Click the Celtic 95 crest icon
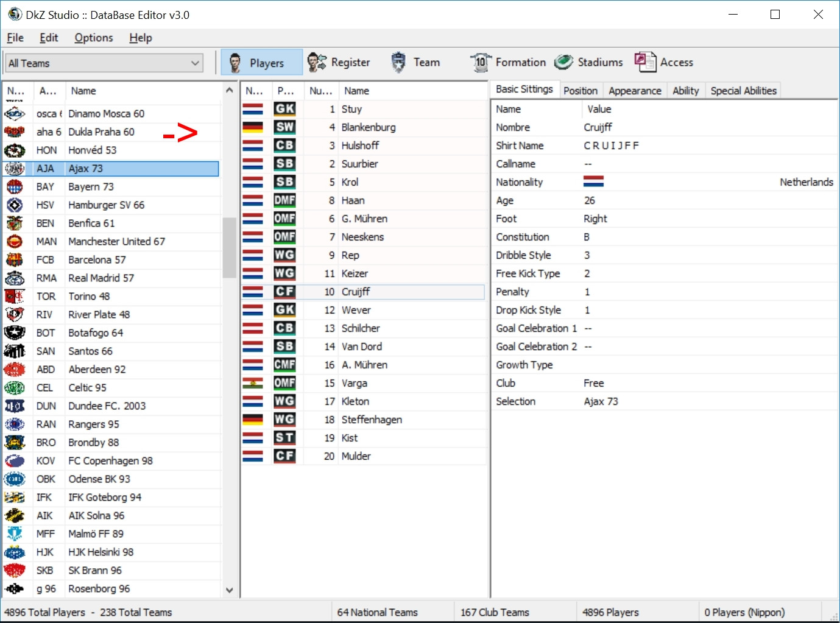The width and height of the screenshot is (840, 623). [15, 388]
